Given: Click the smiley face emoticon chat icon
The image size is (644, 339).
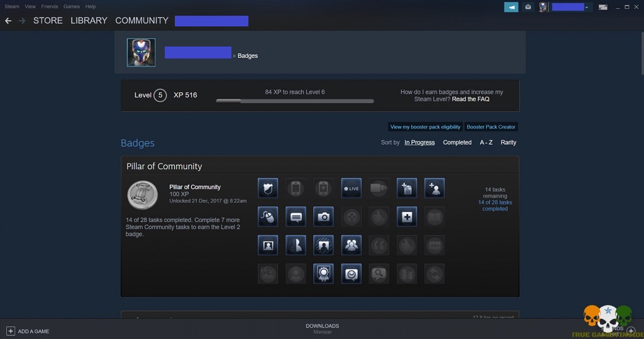Looking at the screenshot, I should 351,274.
